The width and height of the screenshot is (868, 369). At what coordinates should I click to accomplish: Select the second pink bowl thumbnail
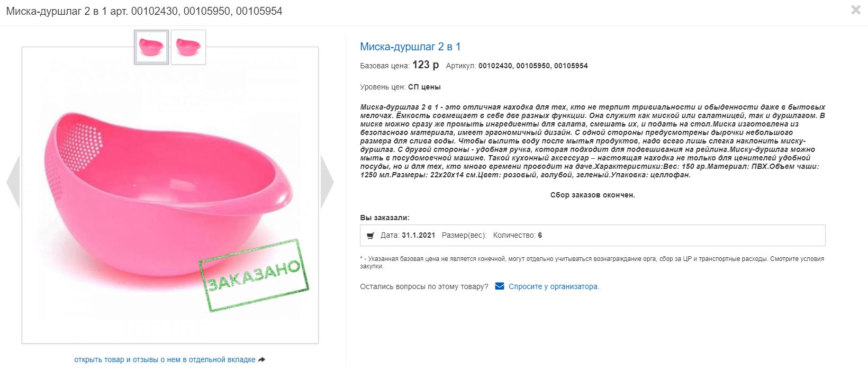click(188, 47)
